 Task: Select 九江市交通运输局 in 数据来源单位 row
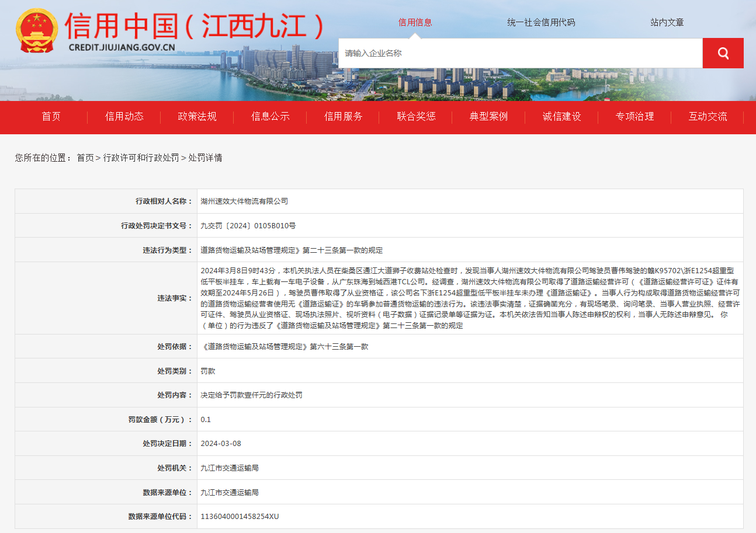pos(230,492)
